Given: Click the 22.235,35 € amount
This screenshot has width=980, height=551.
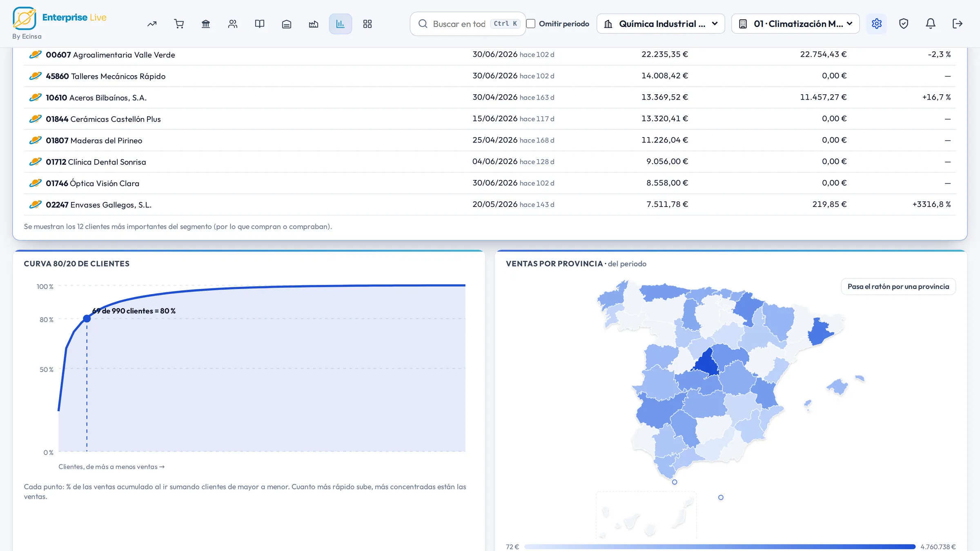Looking at the screenshot, I should point(664,54).
